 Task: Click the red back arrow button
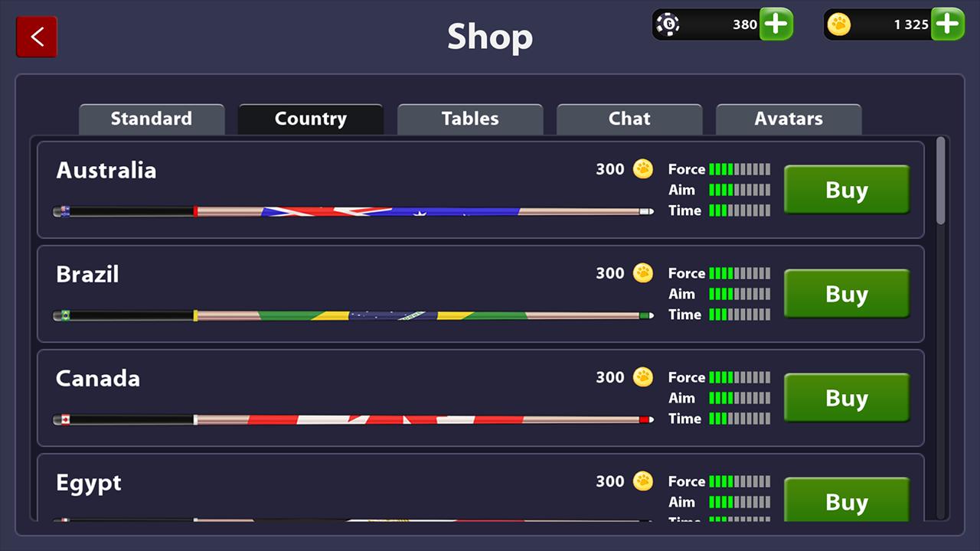(37, 37)
